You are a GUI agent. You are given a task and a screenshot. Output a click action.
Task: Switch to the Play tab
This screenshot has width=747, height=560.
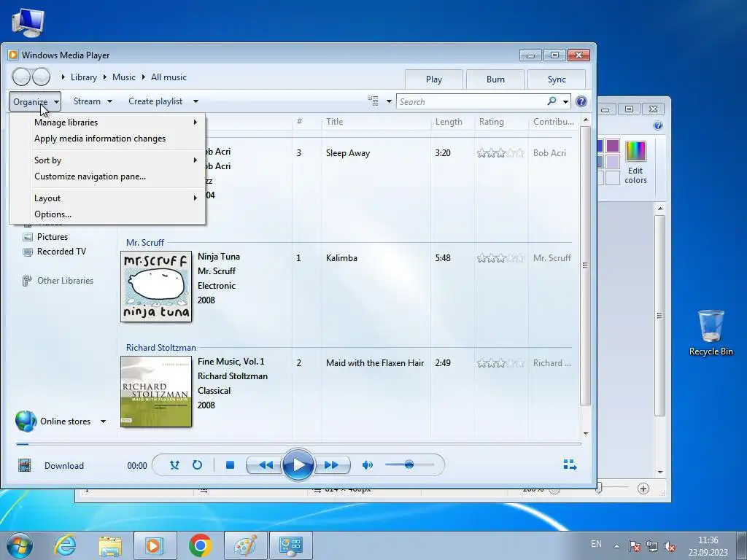[434, 79]
